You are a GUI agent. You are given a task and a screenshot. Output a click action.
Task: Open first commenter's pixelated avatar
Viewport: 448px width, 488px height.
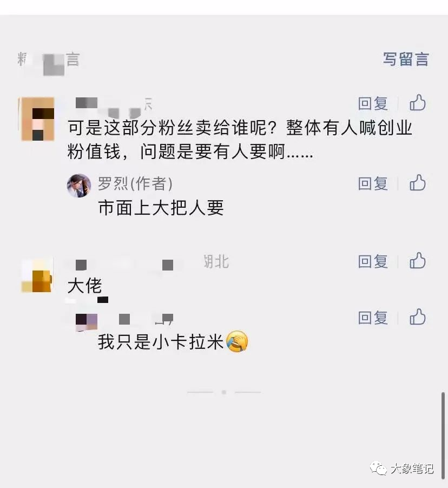coord(38,119)
